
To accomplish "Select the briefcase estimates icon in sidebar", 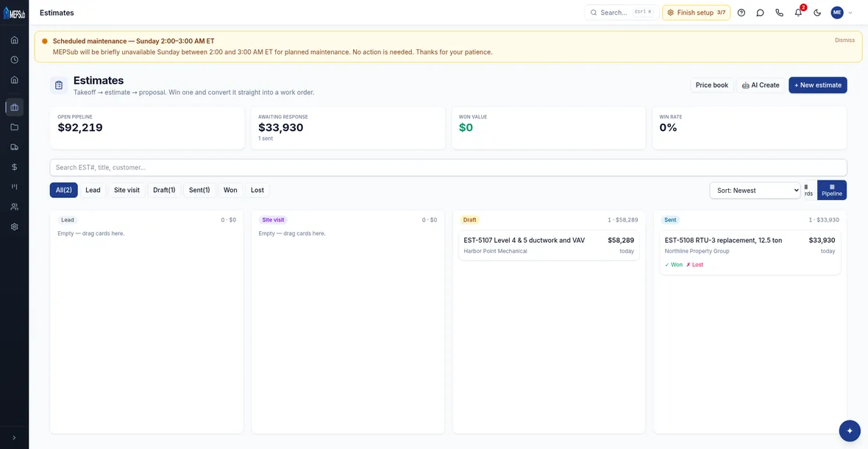I will click(15, 107).
